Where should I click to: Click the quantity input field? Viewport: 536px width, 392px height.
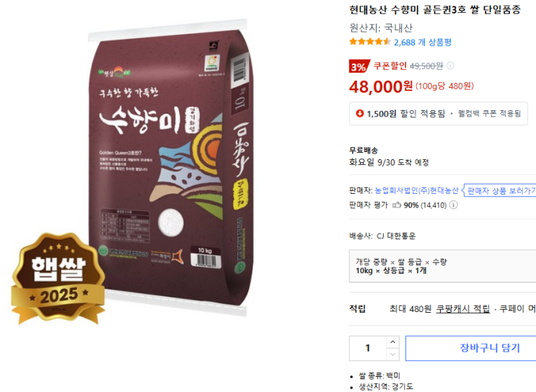tap(368, 348)
